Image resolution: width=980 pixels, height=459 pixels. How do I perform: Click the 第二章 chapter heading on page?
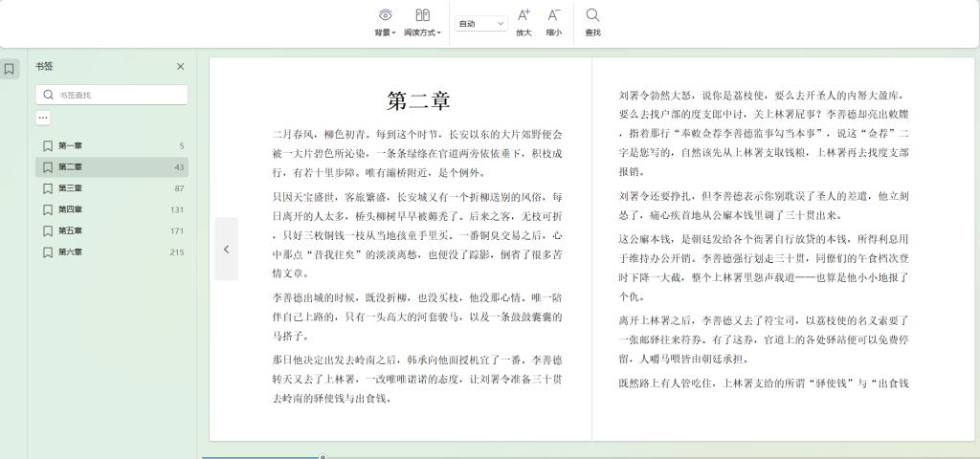(418, 101)
